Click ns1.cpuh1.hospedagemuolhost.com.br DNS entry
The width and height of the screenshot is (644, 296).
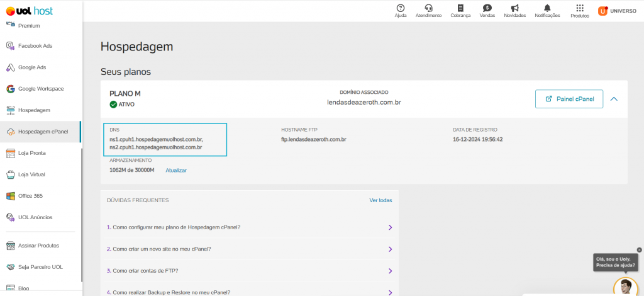pos(157,139)
